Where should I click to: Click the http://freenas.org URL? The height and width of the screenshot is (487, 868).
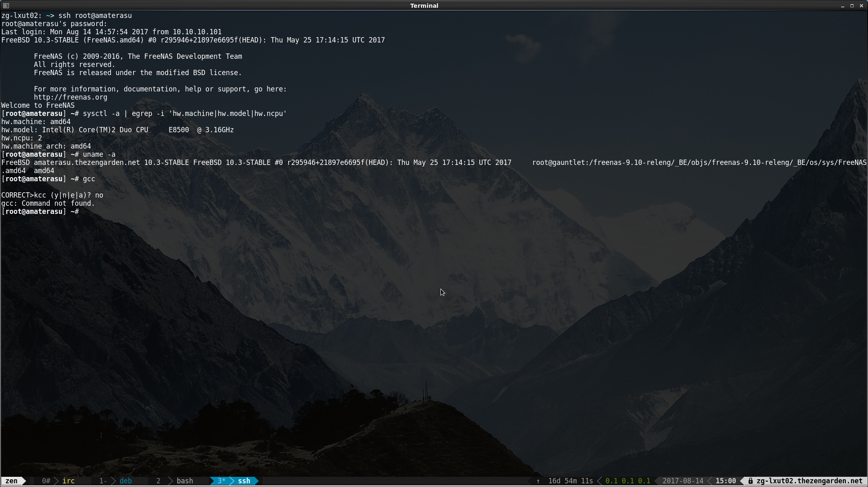71,97
